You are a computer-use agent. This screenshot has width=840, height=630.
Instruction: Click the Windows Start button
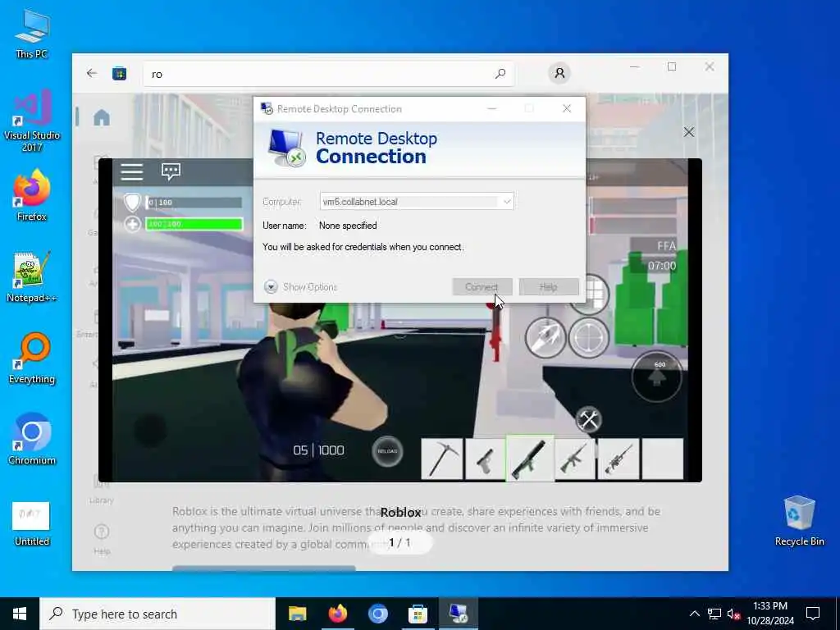pos(20,614)
